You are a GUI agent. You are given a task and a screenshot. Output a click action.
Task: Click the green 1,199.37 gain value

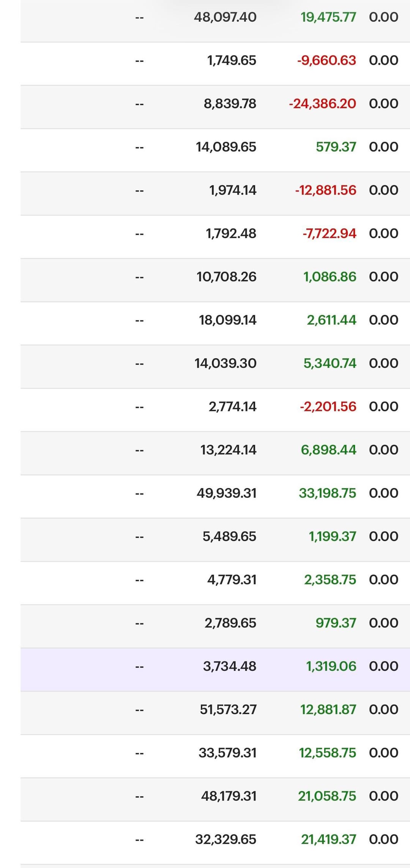pyautogui.click(x=332, y=537)
